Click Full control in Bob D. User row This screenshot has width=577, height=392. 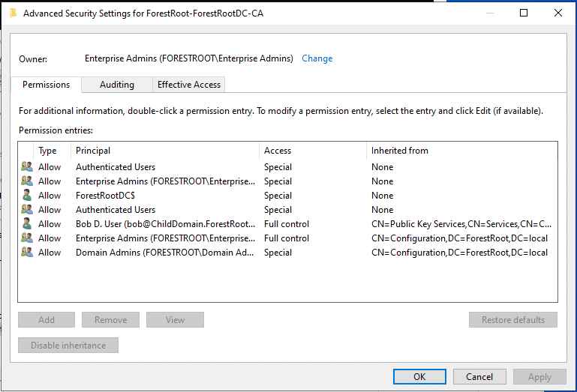click(287, 224)
